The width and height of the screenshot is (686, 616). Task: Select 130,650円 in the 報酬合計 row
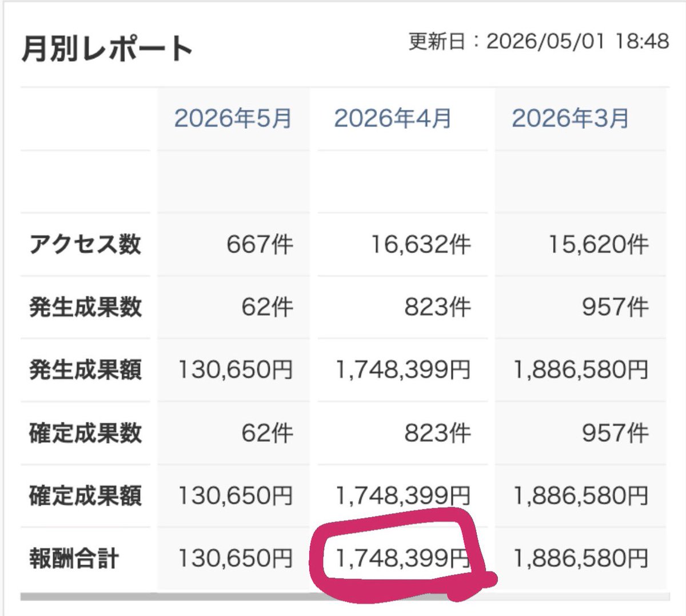[236, 559]
